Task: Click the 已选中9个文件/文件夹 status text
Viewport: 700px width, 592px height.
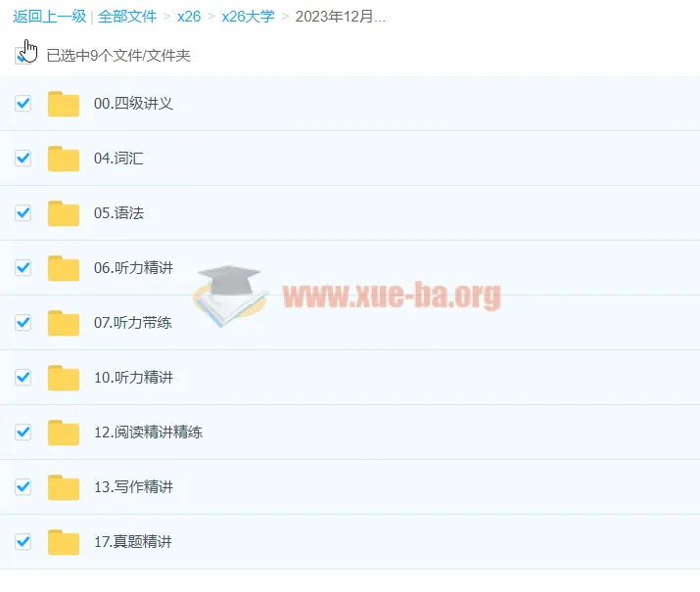Action: click(x=118, y=56)
